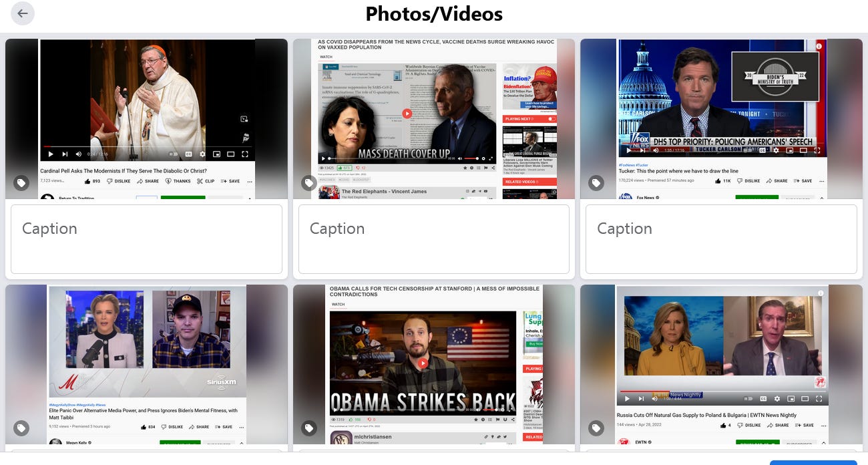Tag people on the Cardinal Pell photo
Screen dimensions: 868x465
pos(21,182)
